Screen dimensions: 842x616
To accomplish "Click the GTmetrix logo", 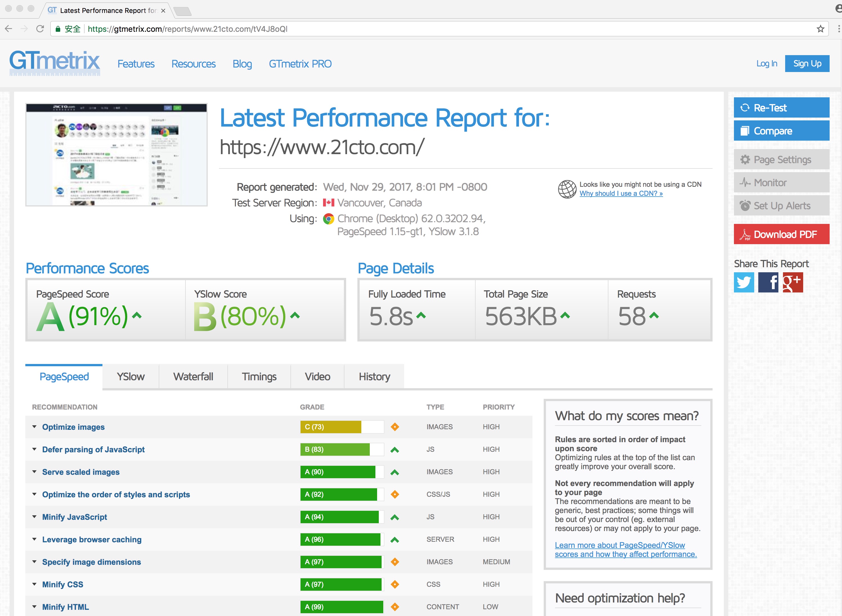I will [x=55, y=63].
